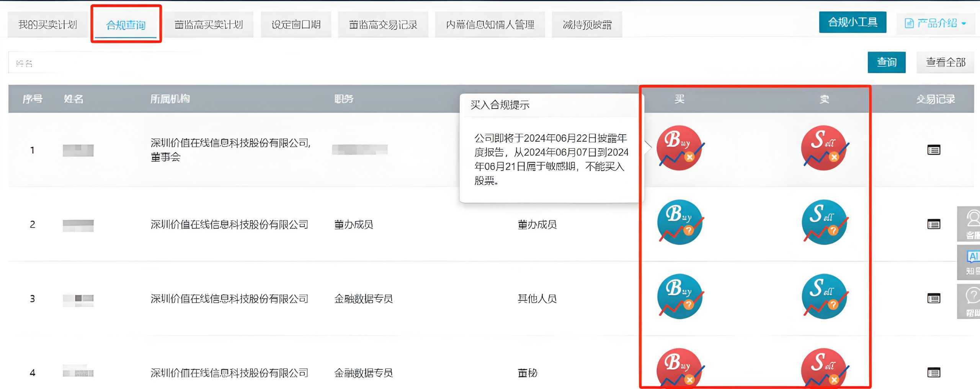Expand the 产品介绍 dropdown

pyautogui.click(x=936, y=23)
